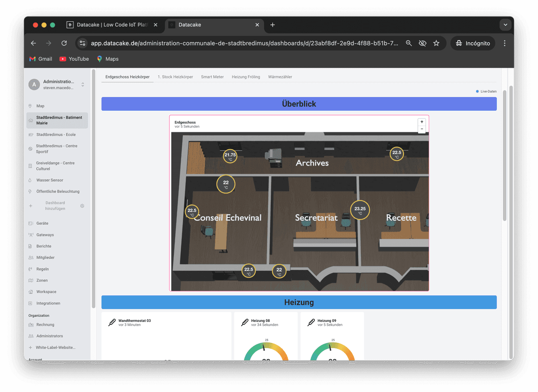Click the thermometer icon on Heizung 09 card
The width and height of the screenshot is (538, 392).
pyautogui.click(x=311, y=323)
